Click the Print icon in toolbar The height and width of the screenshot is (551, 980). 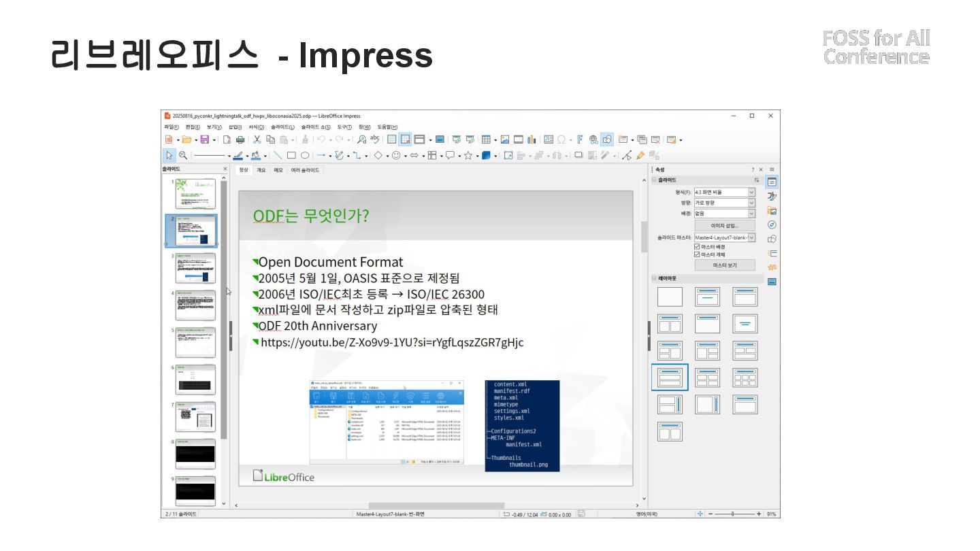(240, 139)
